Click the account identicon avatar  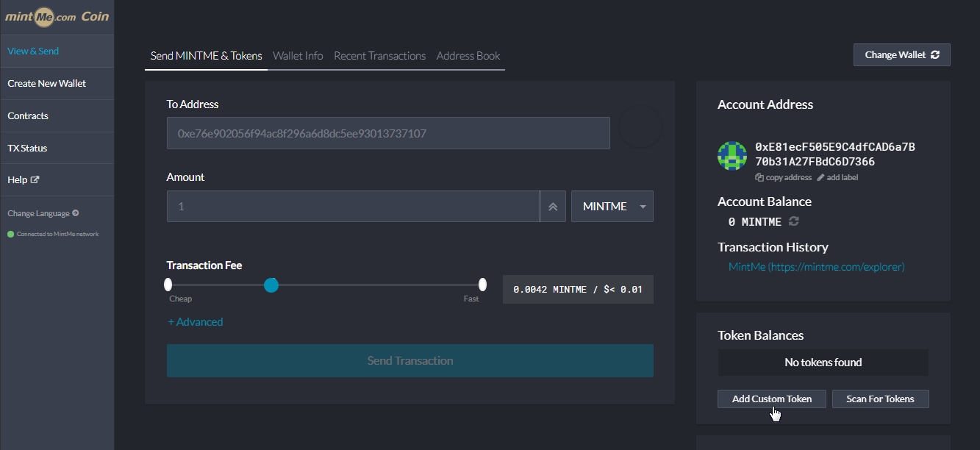coord(732,155)
